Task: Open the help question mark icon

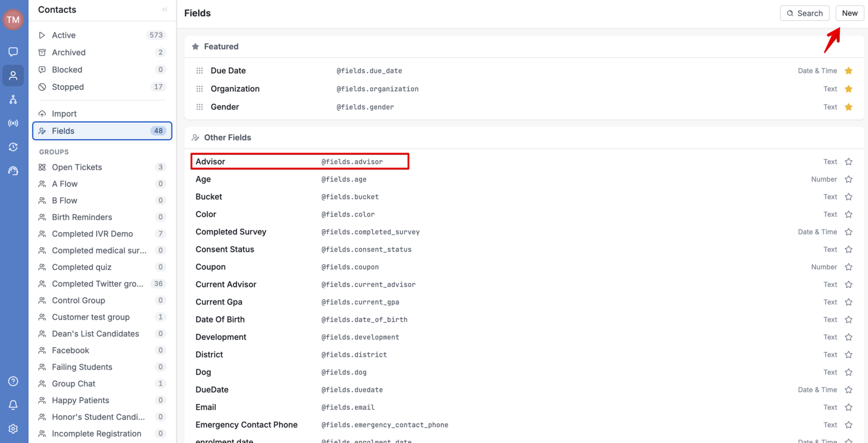Action: [x=13, y=381]
